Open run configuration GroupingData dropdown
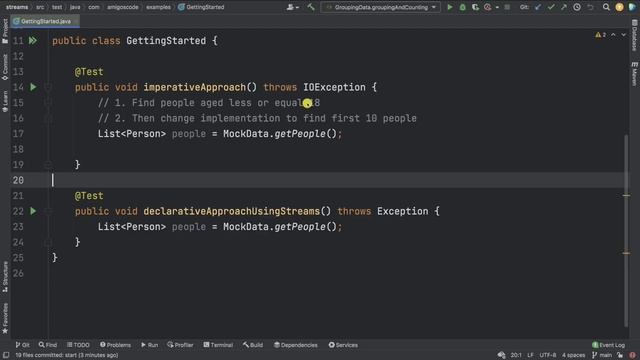Viewport: 640px width, 360px height. coord(380,7)
